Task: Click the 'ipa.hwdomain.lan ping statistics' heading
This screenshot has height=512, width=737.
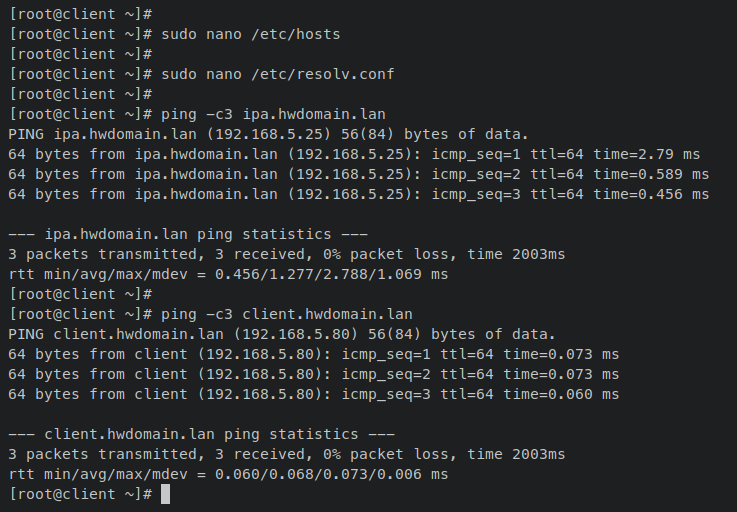Action: (x=188, y=234)
